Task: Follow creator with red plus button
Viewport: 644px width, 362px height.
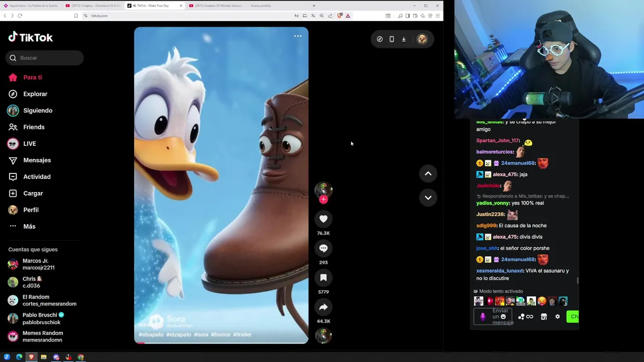Action: [x=324, y=200]
